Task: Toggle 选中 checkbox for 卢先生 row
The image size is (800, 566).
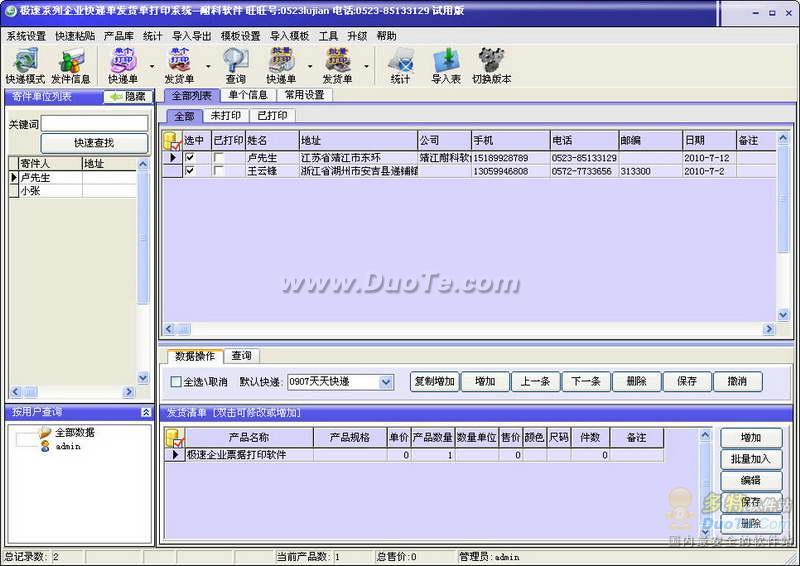Action: 190,158
